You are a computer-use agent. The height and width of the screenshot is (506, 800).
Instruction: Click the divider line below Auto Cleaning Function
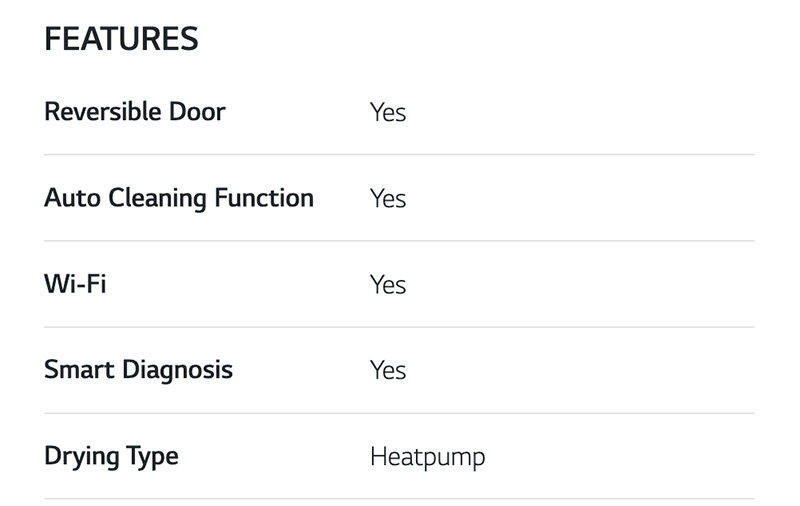(399, 241)
